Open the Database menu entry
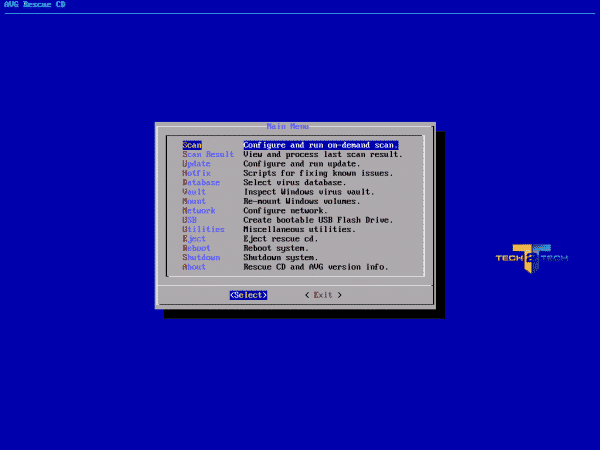 [x=201, y=183]
